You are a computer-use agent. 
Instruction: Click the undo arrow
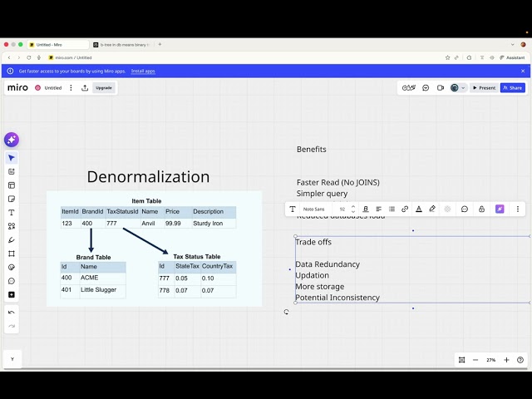point(12,313)
